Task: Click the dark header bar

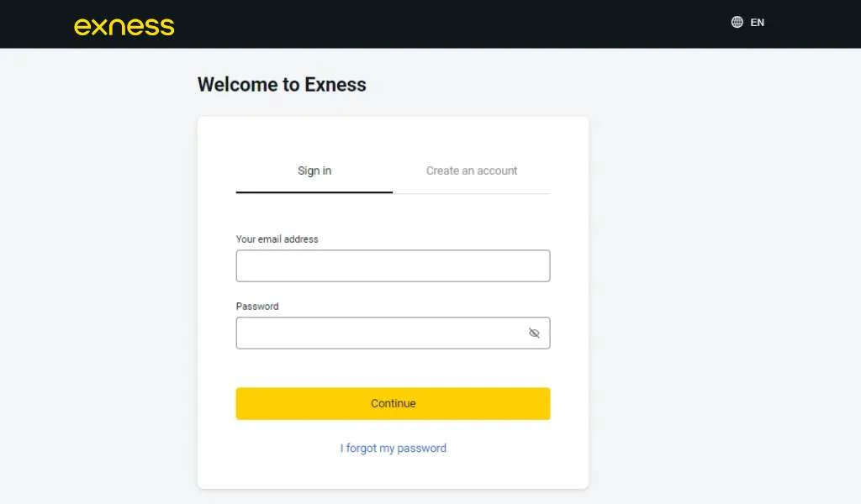Action: pyautogui.click(x=430, y=23)
